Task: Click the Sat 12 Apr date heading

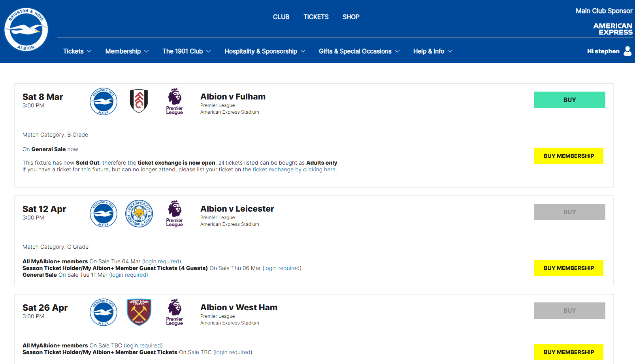Action: tap(44, 209)
